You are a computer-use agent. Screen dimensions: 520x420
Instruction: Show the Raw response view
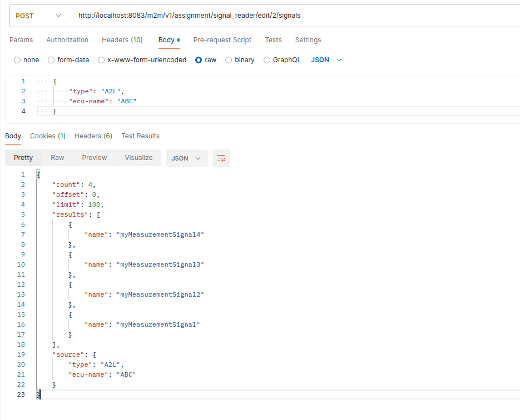pyautogui.click(x=57, y=158)
